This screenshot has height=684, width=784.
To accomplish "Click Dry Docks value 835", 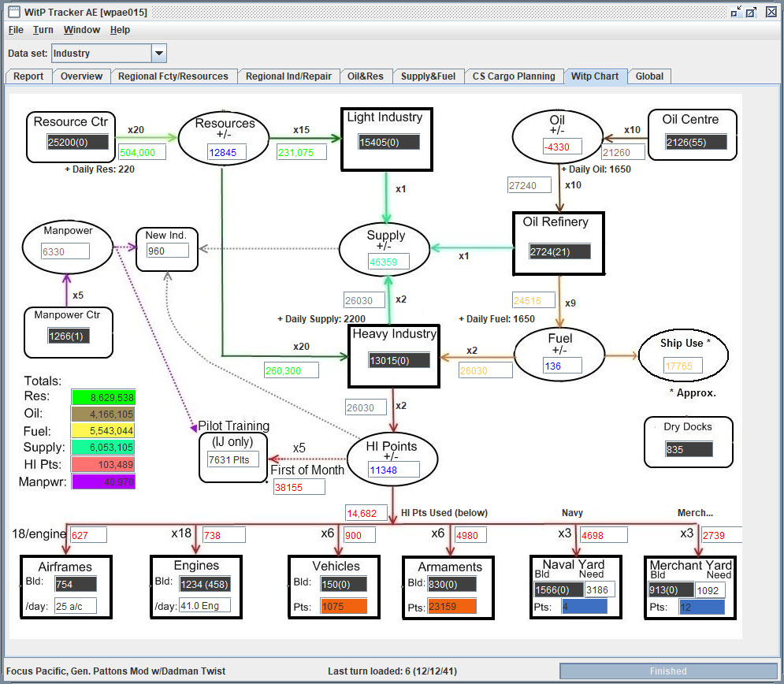I will pyautogui.click(x=689, y=449).
